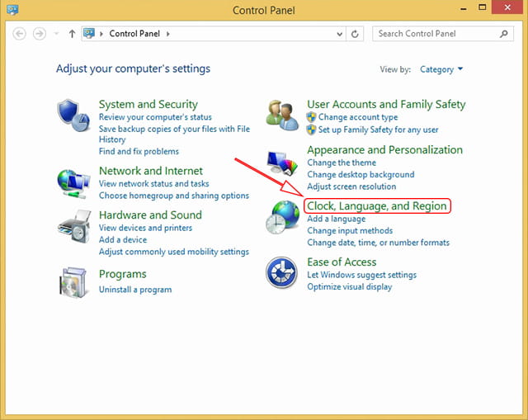Click View devices and printers
This screenshot has height=420, width=528.
click(145, 228)
